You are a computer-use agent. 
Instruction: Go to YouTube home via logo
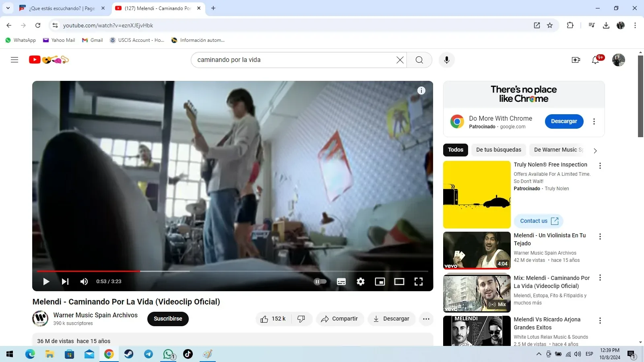pyautogui.click(x=49, y=60)
